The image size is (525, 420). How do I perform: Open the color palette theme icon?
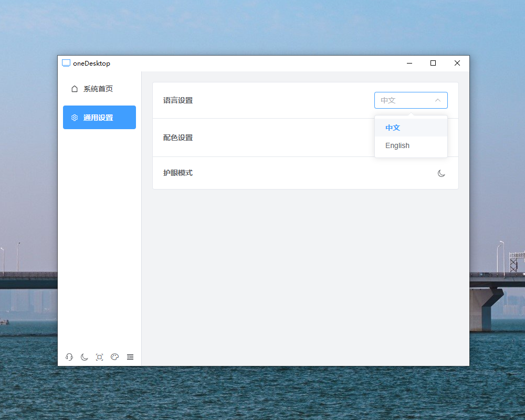(x=115, y=357)
